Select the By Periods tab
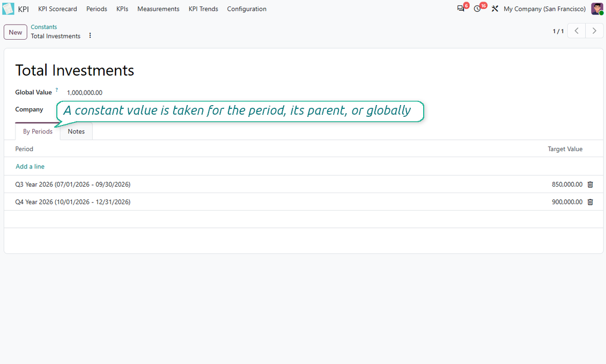 (x=38, y=131)
